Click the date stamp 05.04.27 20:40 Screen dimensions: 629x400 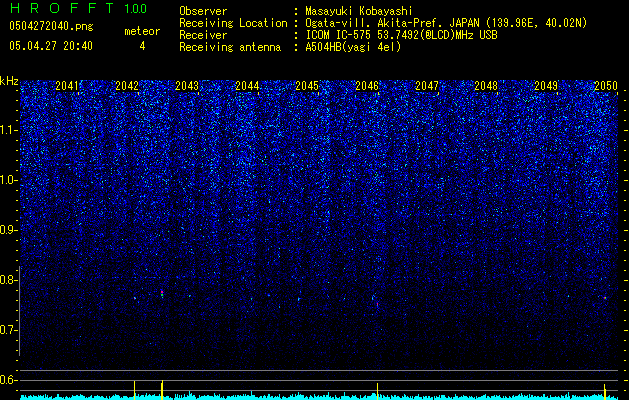(x=51, y=46)
